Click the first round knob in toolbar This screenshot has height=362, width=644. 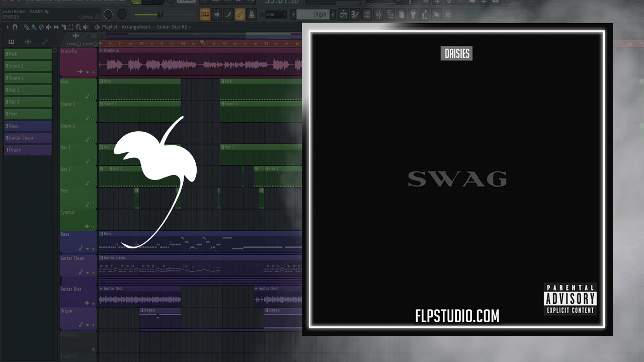108,15
